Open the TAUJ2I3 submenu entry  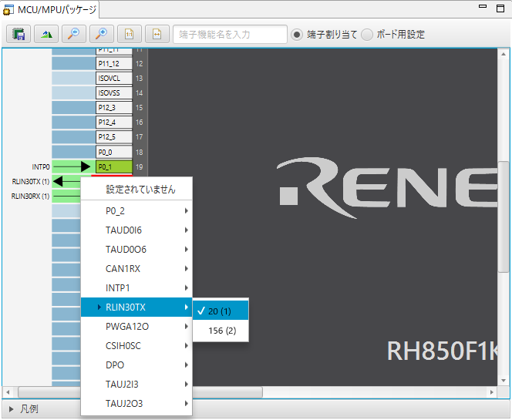(x=136, y=384)
